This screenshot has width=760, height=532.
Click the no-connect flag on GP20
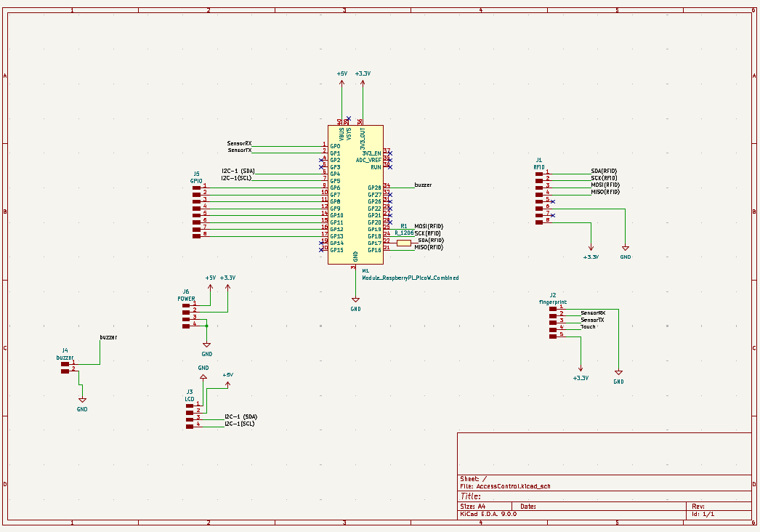390,222
